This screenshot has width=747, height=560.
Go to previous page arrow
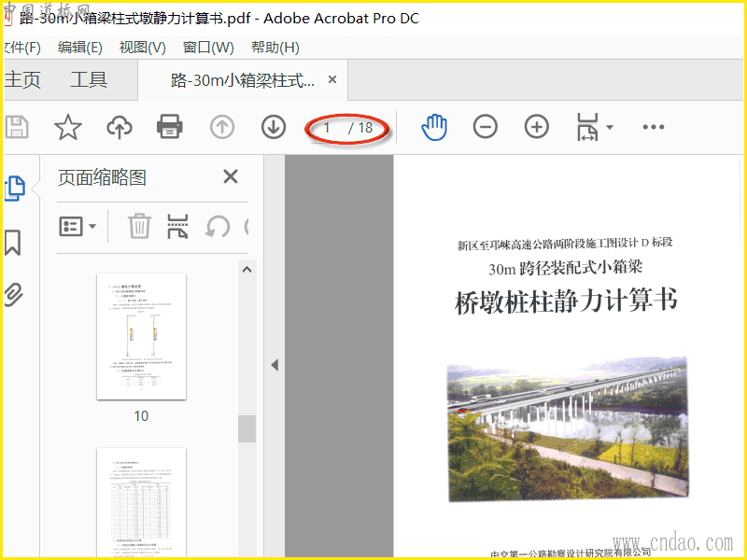(222, 127)
